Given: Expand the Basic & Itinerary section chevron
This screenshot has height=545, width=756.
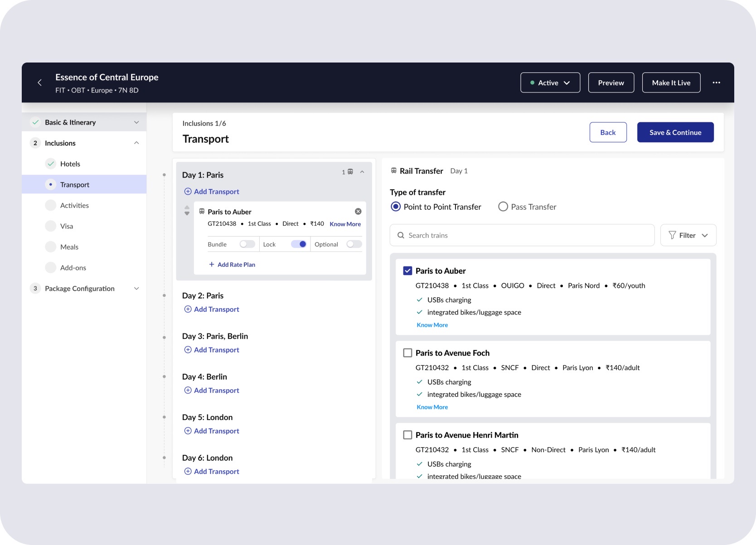Looking at the screenshot, I should click(136, 122).
